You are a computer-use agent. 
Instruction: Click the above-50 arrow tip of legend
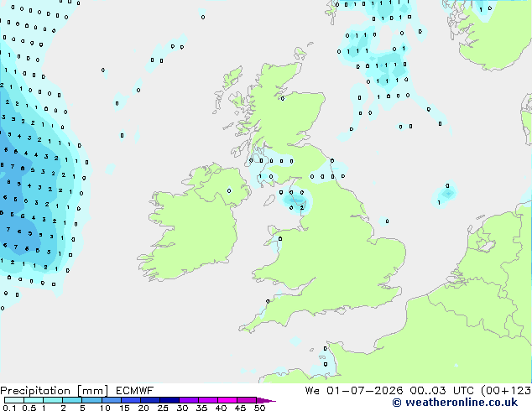point(266,401)
